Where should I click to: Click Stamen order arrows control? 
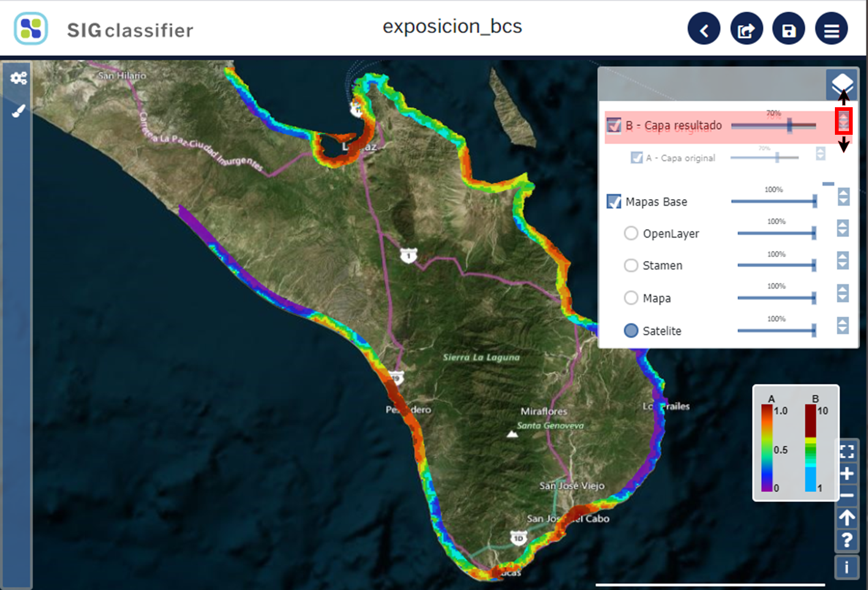(x=843, y=260)
